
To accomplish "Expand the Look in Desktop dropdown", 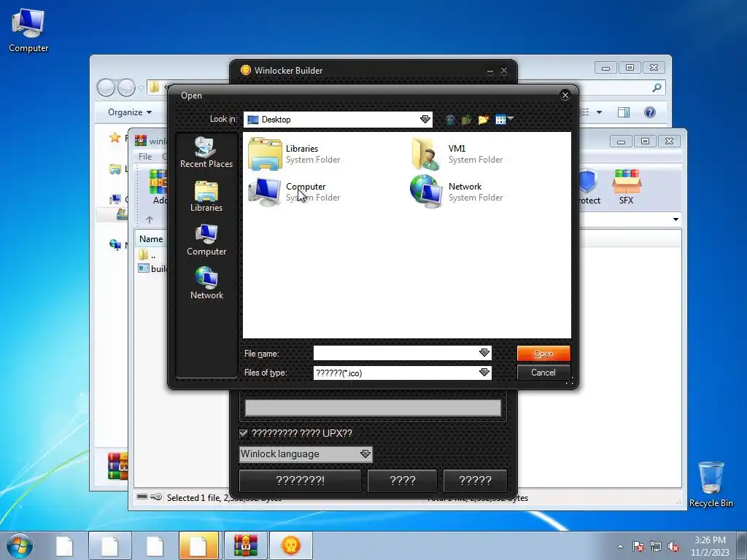I will pos(425,120).
